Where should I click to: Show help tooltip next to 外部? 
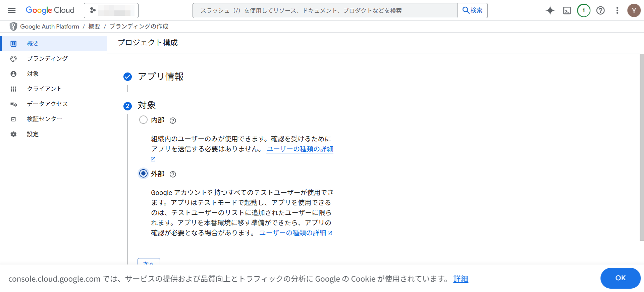click(173, 174)
